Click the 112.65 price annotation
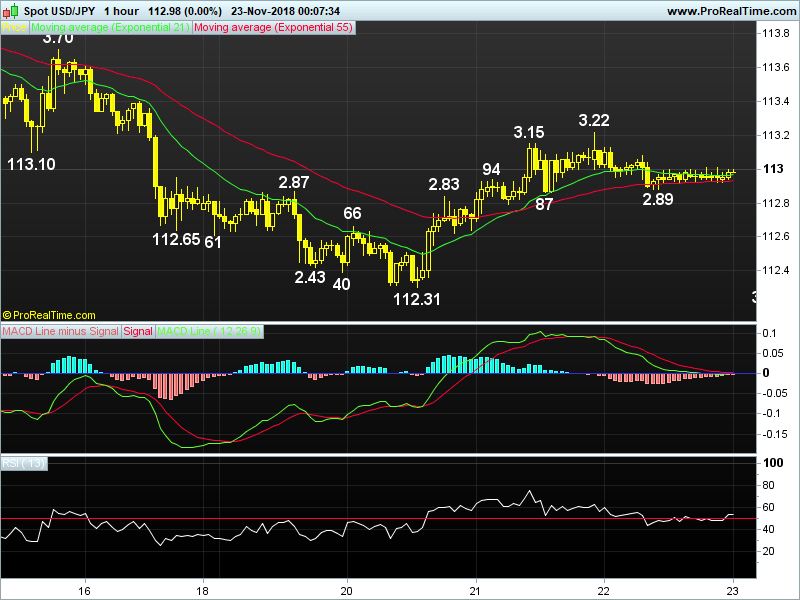 176,240
